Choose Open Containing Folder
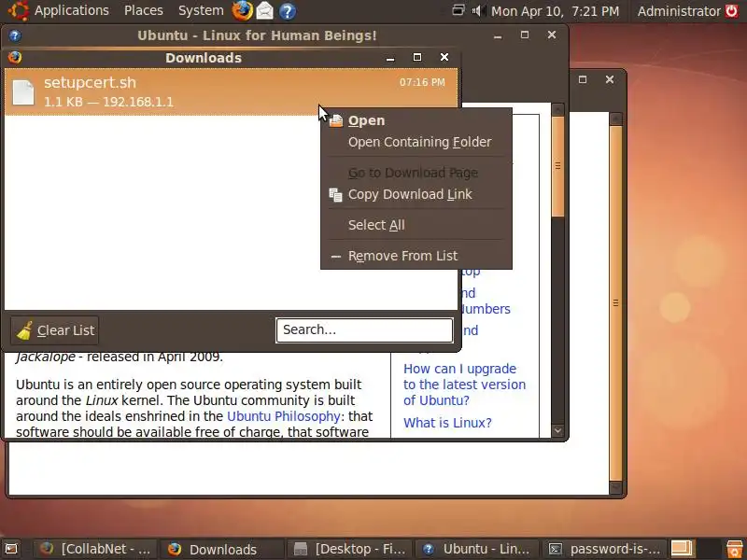747x560 pixels. coord(416,142)
